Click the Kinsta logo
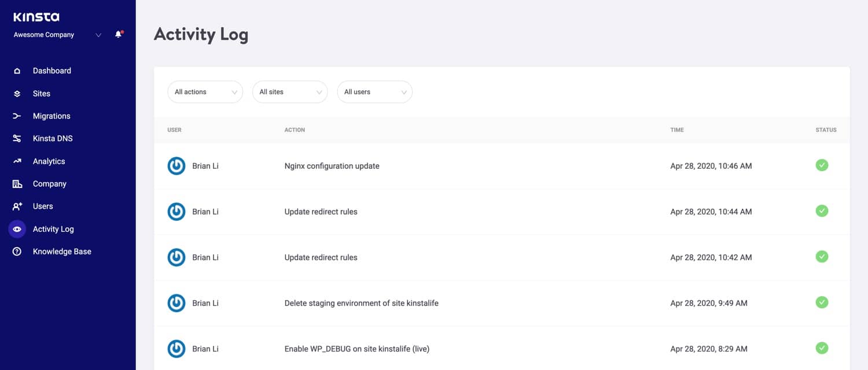The height and width of the screenshot is (370, 868). click(x=36, y=16)
